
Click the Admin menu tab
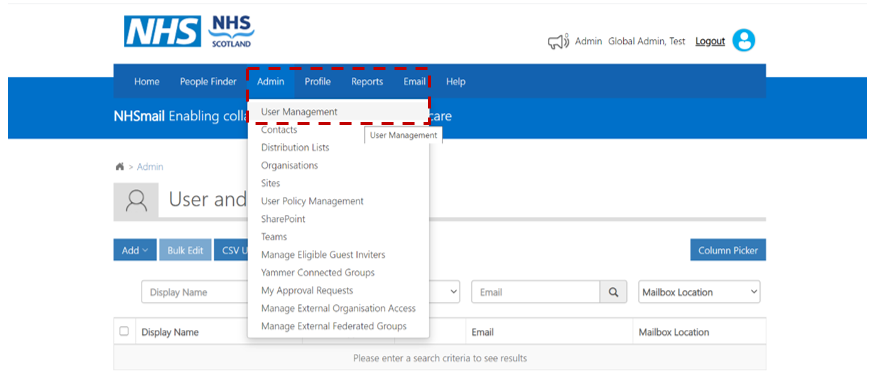point(271,82)
